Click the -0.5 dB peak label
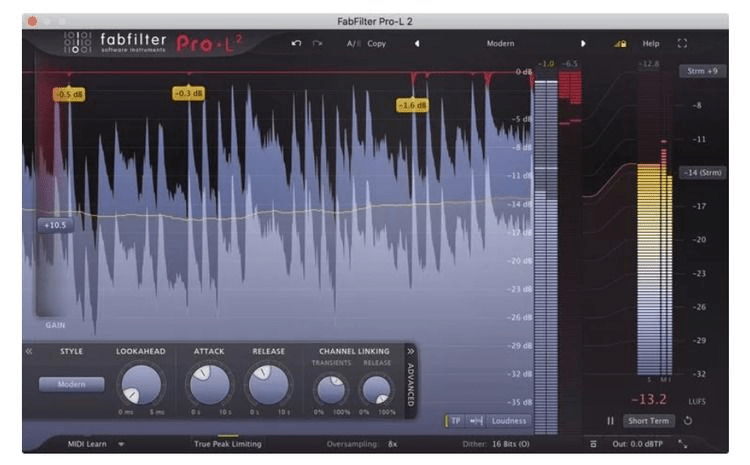 click(x=69, y=94)
